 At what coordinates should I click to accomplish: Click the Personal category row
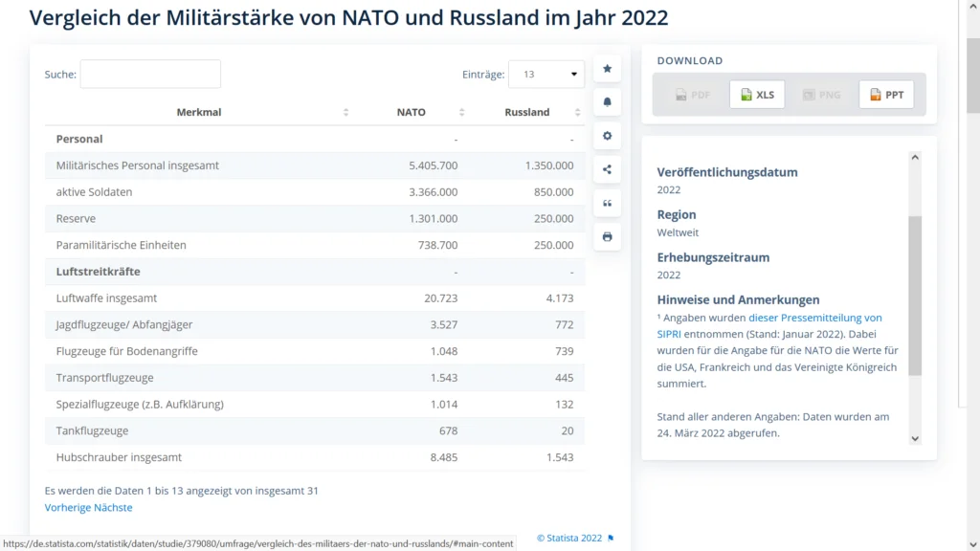pyautogui.click(x=315, y=139)
